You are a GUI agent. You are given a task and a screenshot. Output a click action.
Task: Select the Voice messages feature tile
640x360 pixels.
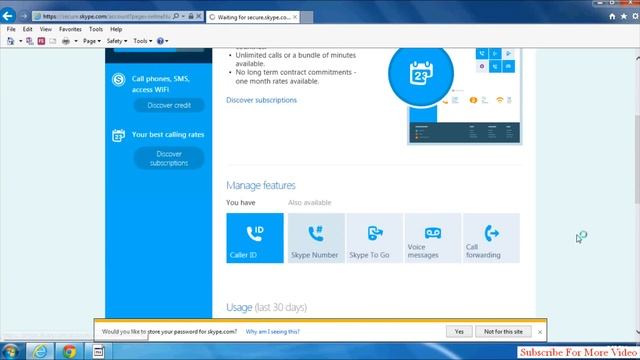433,238
